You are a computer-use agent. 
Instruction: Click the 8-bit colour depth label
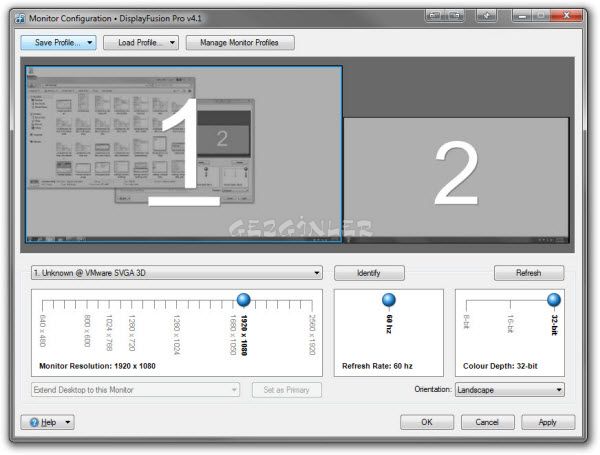tap(466, 322)
